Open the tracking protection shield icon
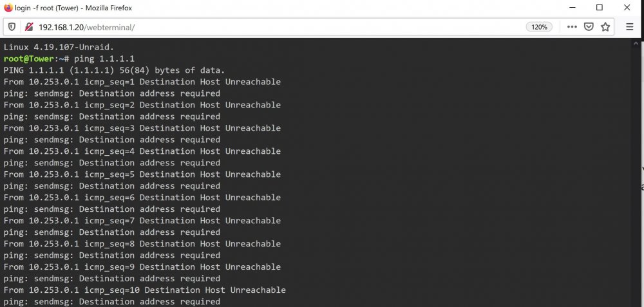 (12, 27)
